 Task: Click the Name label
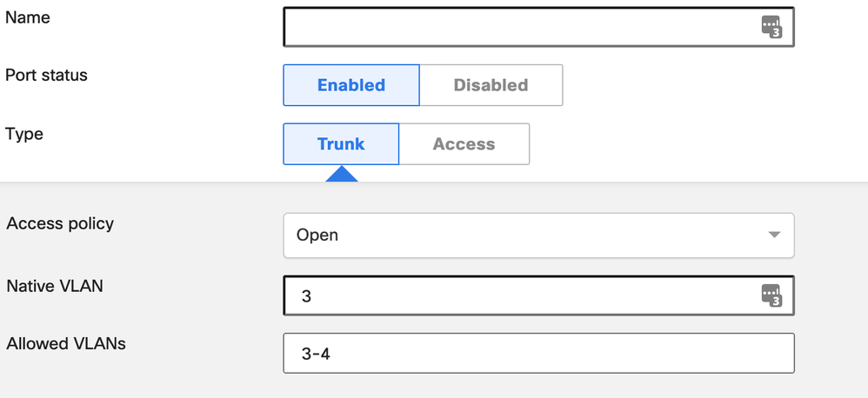pos(28,17)
